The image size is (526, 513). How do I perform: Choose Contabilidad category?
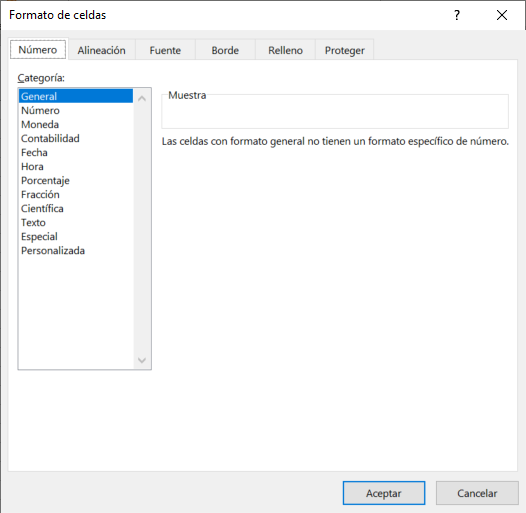(x=76, y=139)
